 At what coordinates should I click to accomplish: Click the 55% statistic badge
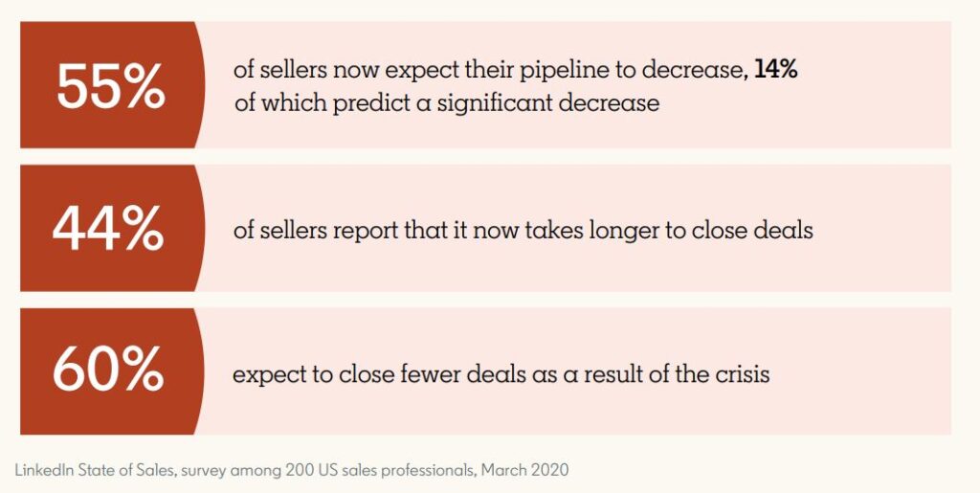(x=111, y=84)
